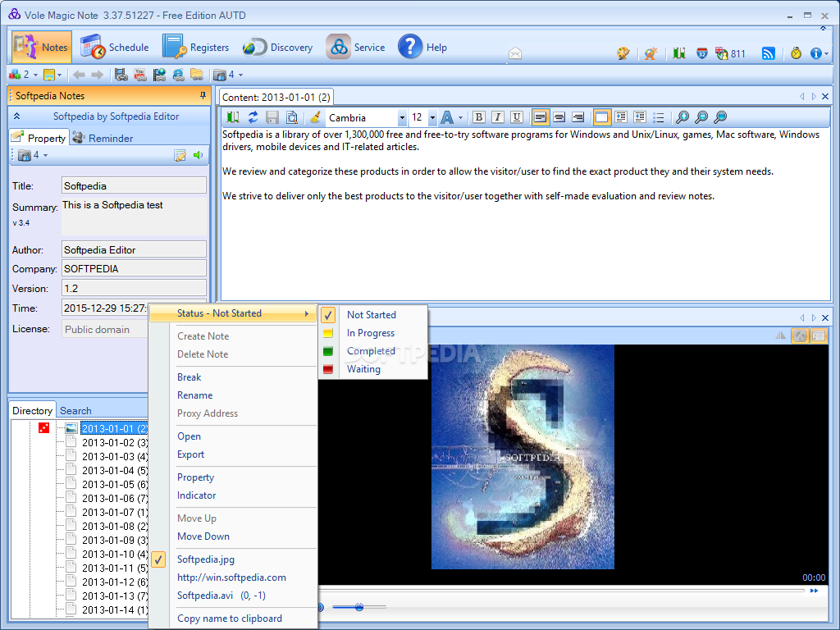
Task: Click the envelope mail icon
Action: point(515,53)
